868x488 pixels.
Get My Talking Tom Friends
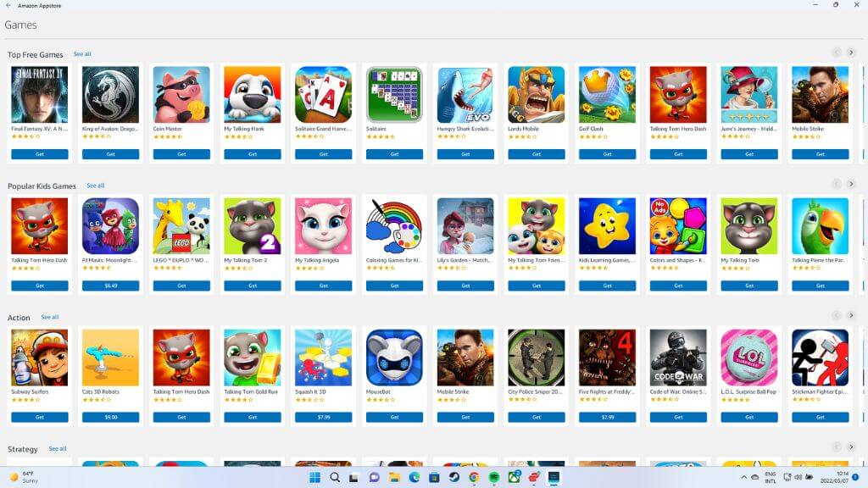click(537, 286)
